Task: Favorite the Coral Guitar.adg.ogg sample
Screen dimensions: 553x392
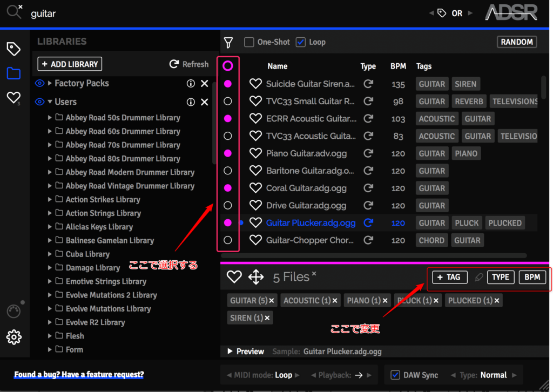Action: coord(255,188)
